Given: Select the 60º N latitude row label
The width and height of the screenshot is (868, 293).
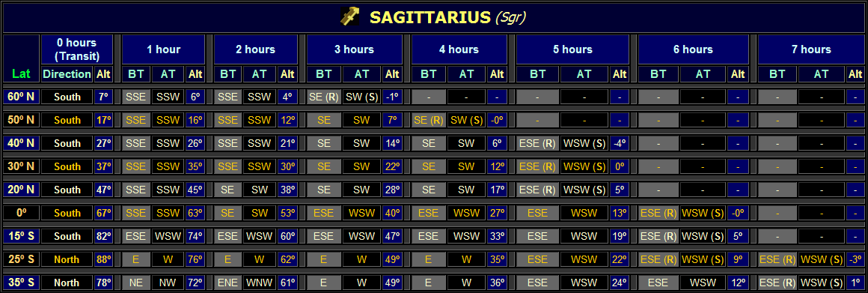Looking at the screenshot, I should (x=21, y=97).
